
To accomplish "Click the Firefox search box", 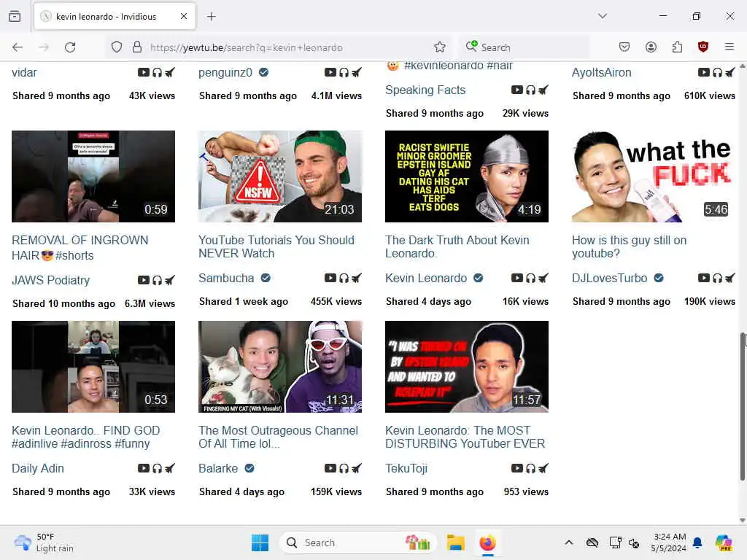I will pyautogui.click(x=524, y=47).
